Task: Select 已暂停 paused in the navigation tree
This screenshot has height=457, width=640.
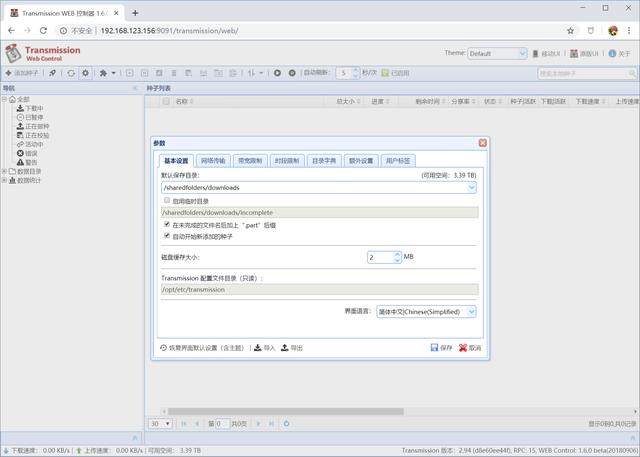Action: tap(30, 117)
